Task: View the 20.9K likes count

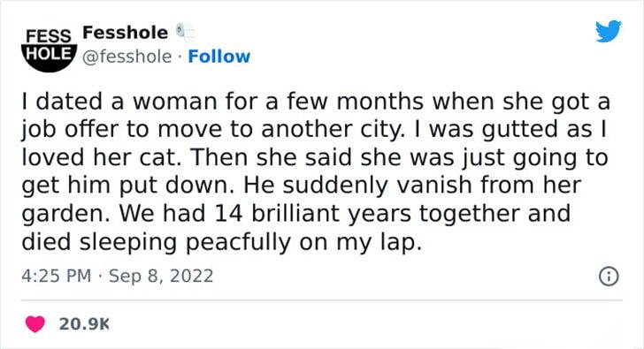Action: point(84,324)
